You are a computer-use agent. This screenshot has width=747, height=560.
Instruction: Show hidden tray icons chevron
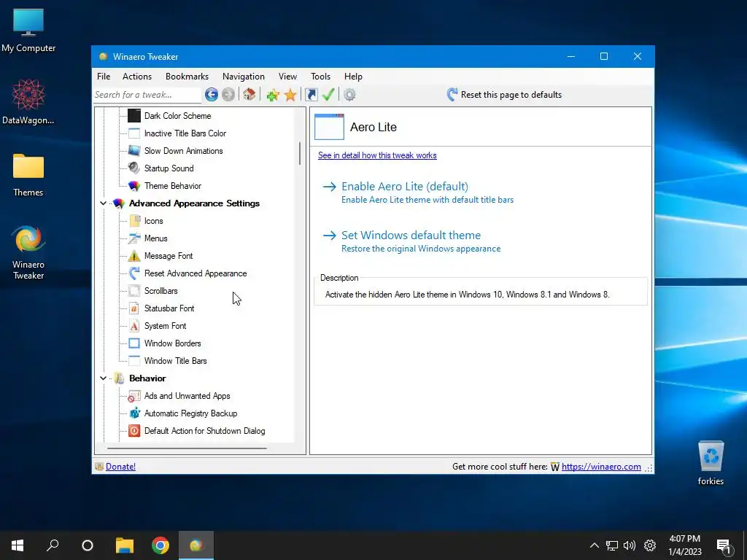pyautogui.click(x=594, y=545)
